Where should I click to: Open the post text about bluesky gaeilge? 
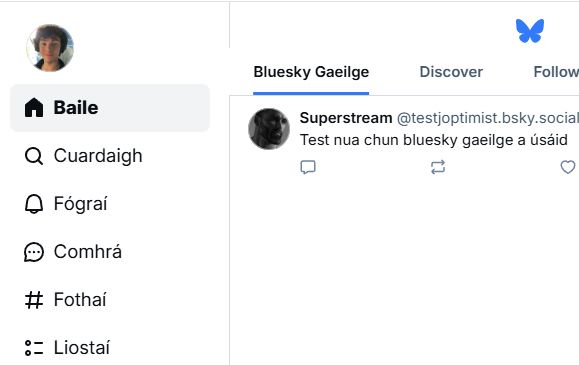434,140
